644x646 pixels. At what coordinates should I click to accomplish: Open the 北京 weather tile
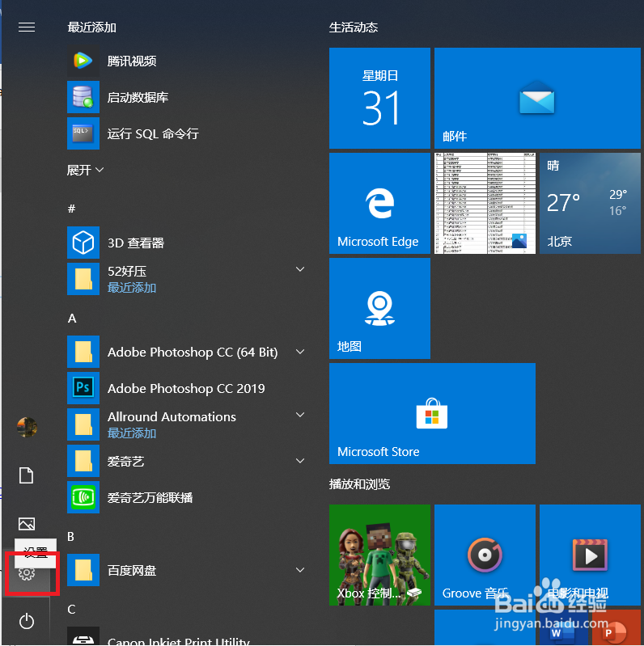590,204
